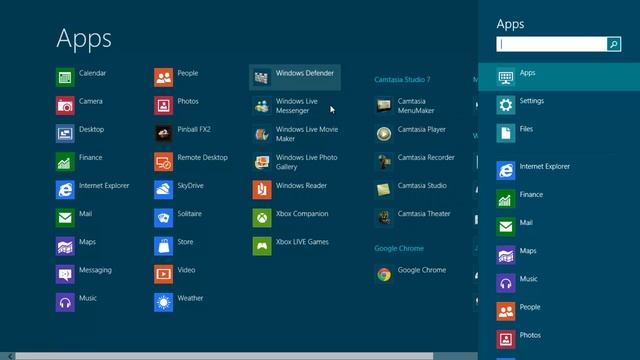This screenshot has height=360, width=640.
Task: Choose Mail in the search sidebar
Action: click(x=559, y=227)
